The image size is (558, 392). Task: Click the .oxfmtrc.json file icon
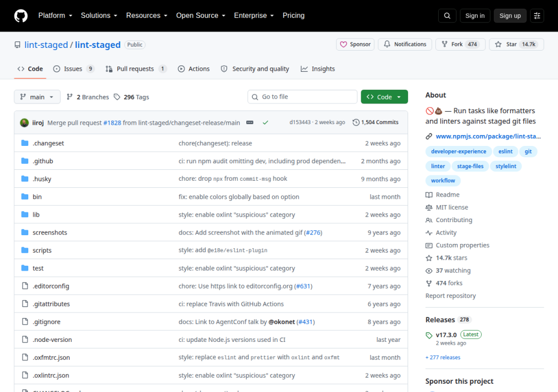click(25, 357)
